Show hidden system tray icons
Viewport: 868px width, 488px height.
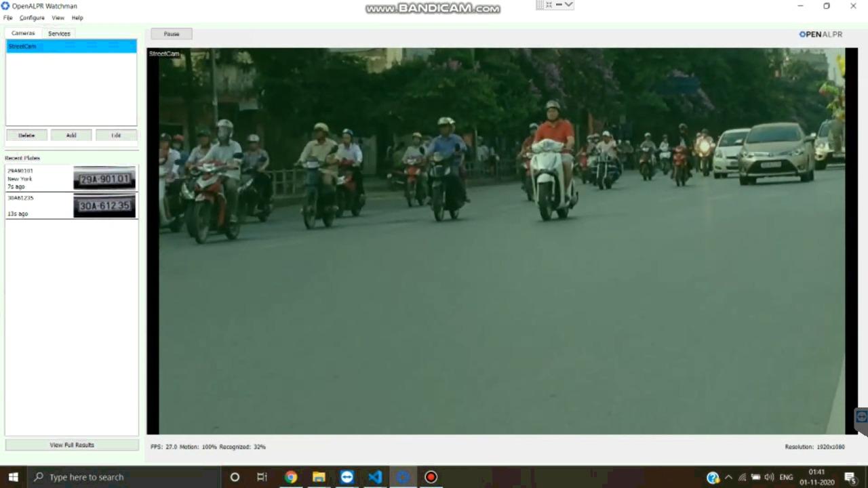point(728,477)
